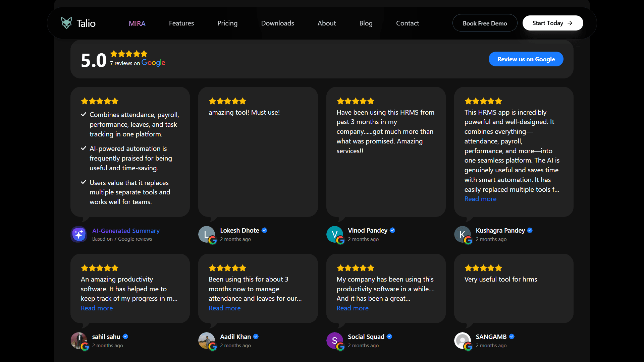Click the verified badge next to Kushagra Pandey
This screenshot has width=644, height=362.
click(x=530, y=230)
